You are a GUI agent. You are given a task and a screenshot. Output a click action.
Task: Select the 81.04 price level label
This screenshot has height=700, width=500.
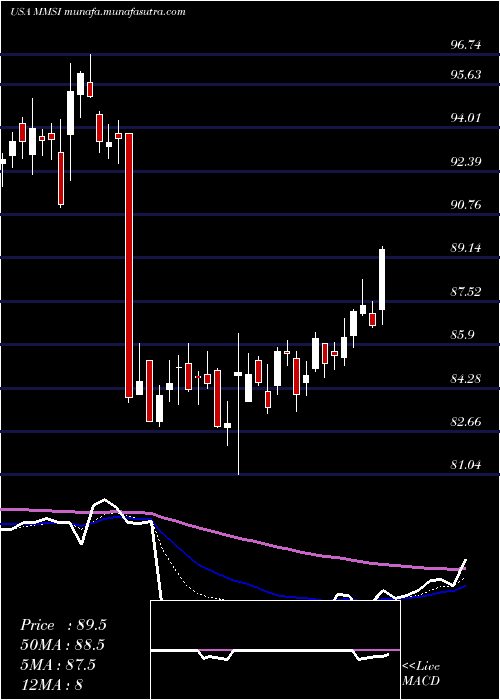click(466, 465)
